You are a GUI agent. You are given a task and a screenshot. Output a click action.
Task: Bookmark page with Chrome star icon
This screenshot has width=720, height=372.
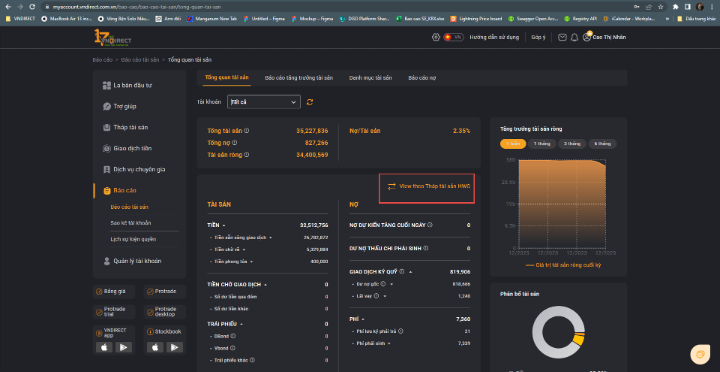click(661, 7)
